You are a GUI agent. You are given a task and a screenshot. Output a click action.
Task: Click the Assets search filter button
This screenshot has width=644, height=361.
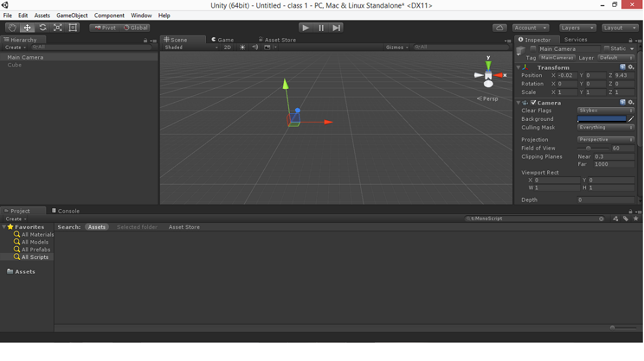(x=97, y=227)
